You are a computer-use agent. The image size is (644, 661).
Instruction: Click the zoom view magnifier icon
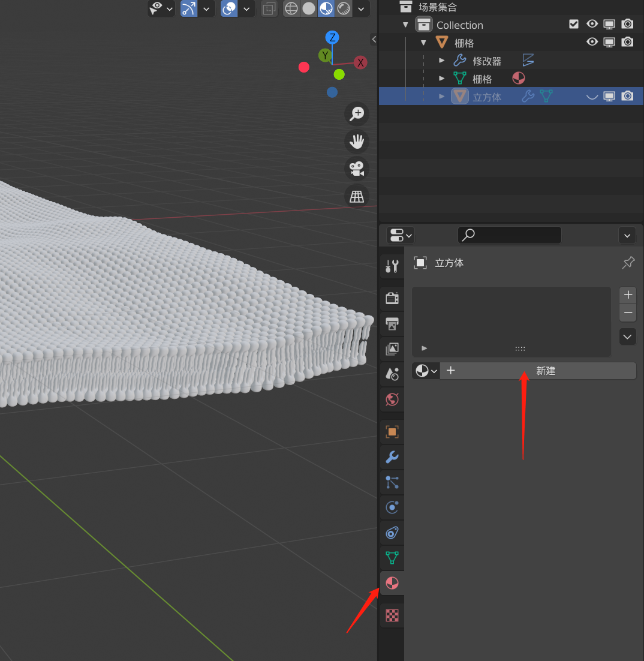point(357,113)
